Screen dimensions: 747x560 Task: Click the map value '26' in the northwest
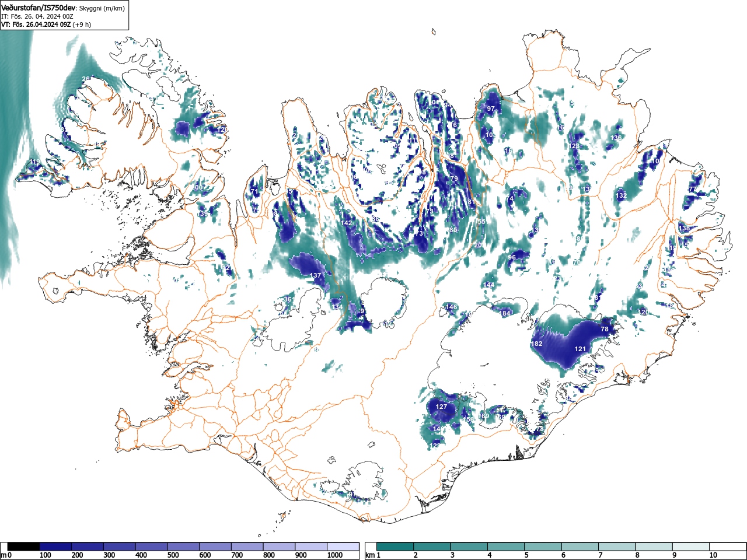(x=86, y=79)
